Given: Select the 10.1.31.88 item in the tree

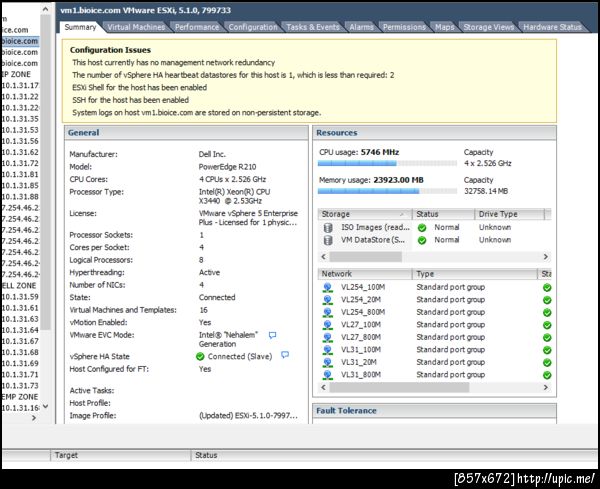Looking at the screenshot, I should tap(20, 197).
